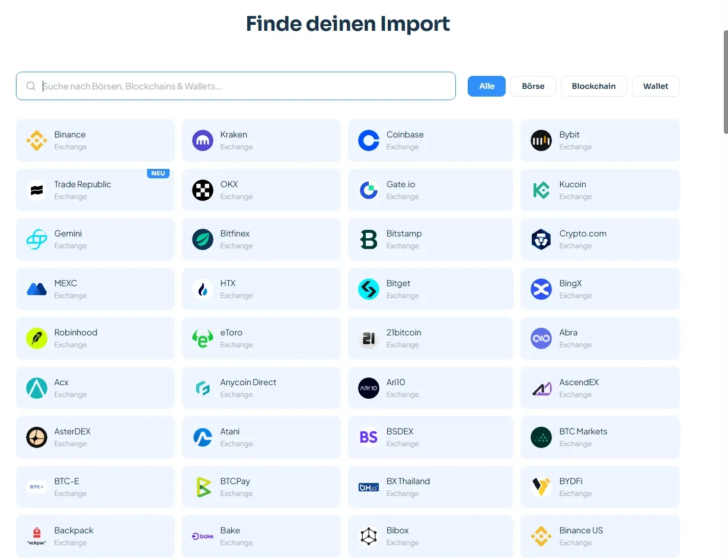The height and width of the screenshot is (560, 728).
Task: Focus the exchange search input field
Action: pos(236,86)
